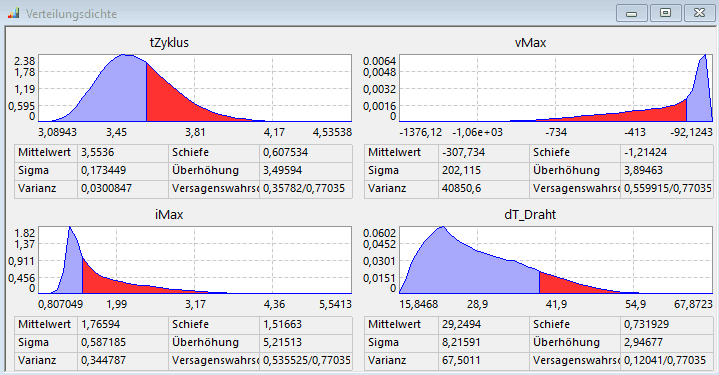The image size is (719, 375).
Task: Select dT_Draht Mittelwert value 29,2494
Action: pos(461,324)
